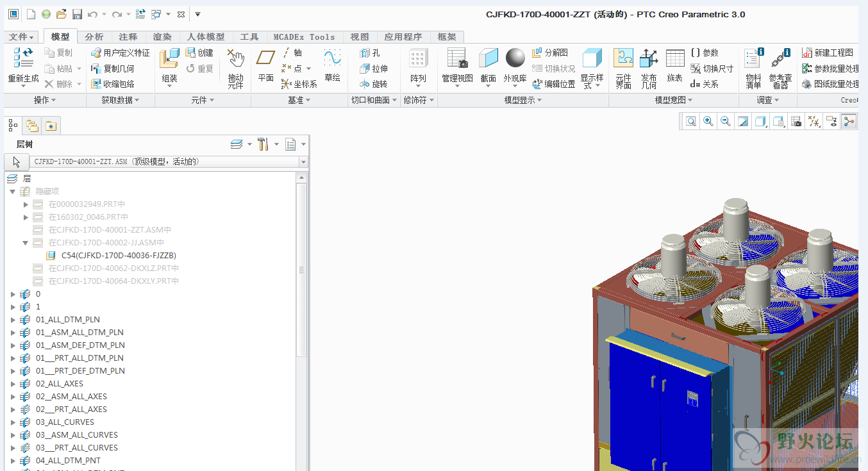Switch to the 渲染 tab
Viewport: 868px width, 471px height.
162,37
